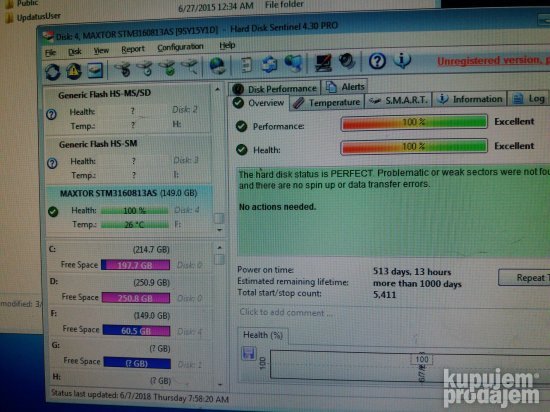Screen dimensions: 550x412
Task: Click the up arrow of partition list scrollbar
Action: 220,248
